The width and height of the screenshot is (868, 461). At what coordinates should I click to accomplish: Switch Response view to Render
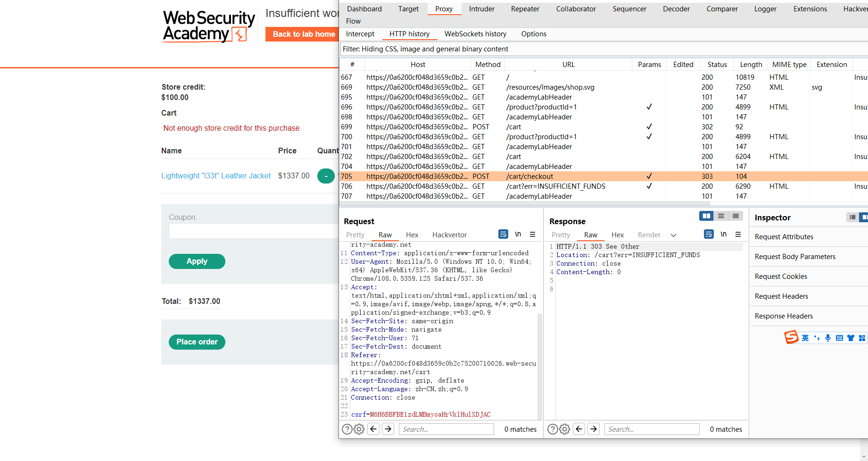point(649,235)
